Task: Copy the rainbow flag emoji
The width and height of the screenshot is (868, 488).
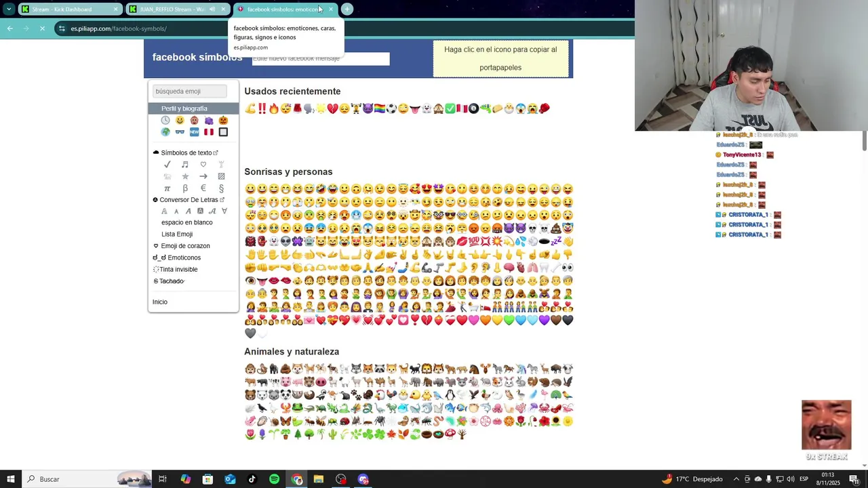Action: pos(379,108)
